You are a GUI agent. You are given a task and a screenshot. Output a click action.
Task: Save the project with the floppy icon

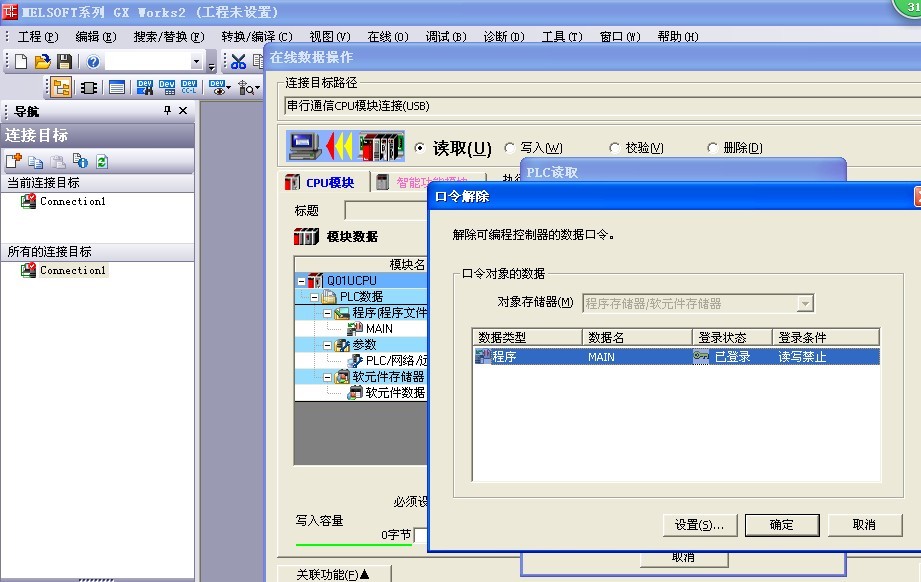pyautogui.click(x=64, y=61)
